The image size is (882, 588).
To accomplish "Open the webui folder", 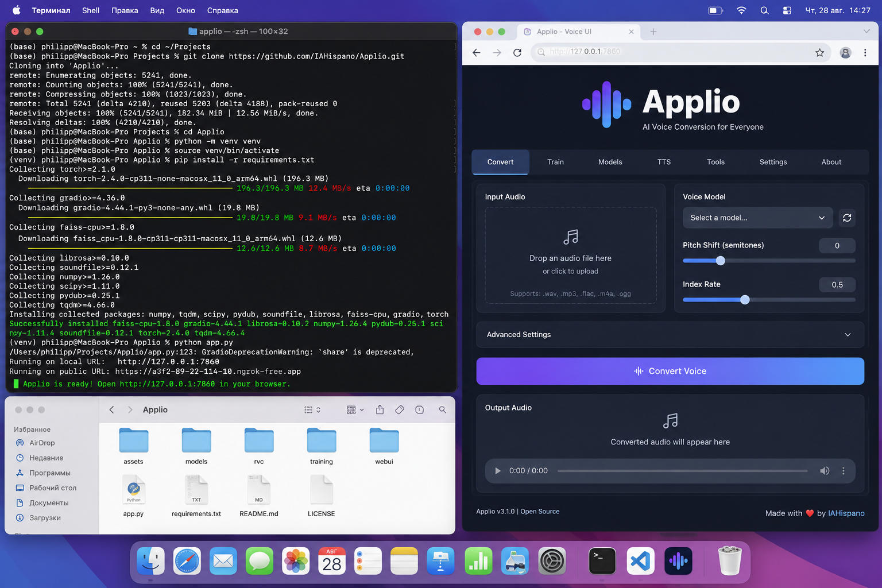I will (384, 446).
